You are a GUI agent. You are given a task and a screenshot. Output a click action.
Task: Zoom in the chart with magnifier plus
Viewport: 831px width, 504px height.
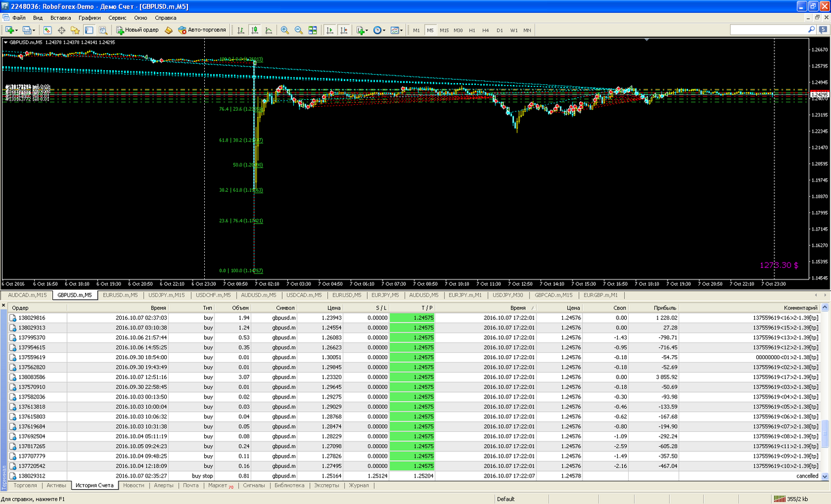coord(285,30)
